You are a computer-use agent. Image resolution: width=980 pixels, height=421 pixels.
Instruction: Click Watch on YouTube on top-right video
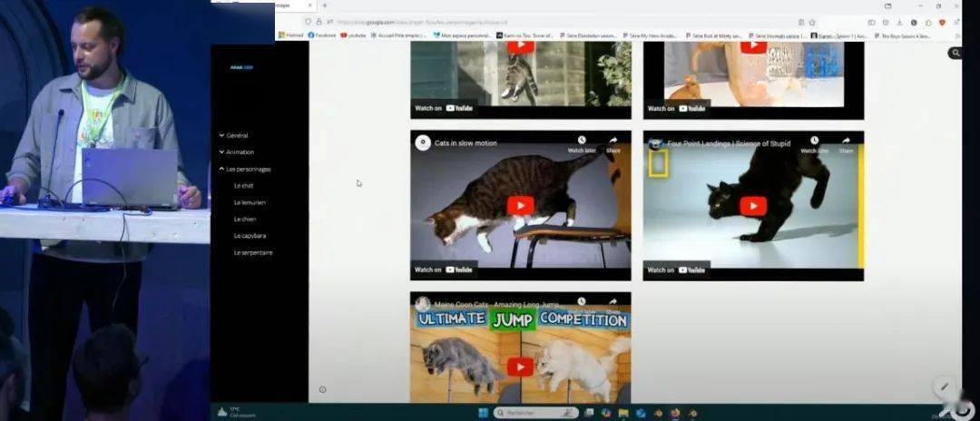[676, 108]
